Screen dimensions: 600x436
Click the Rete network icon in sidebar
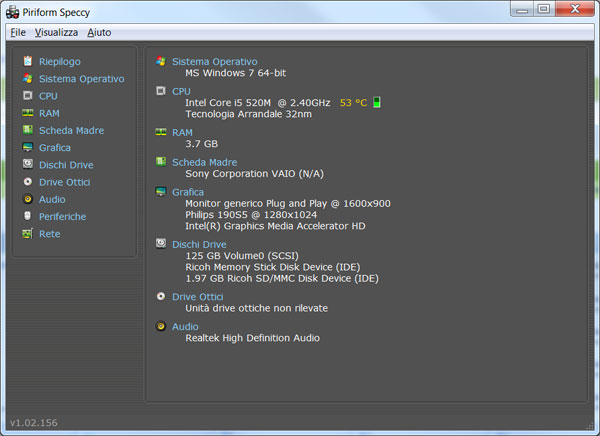point(28,233)
